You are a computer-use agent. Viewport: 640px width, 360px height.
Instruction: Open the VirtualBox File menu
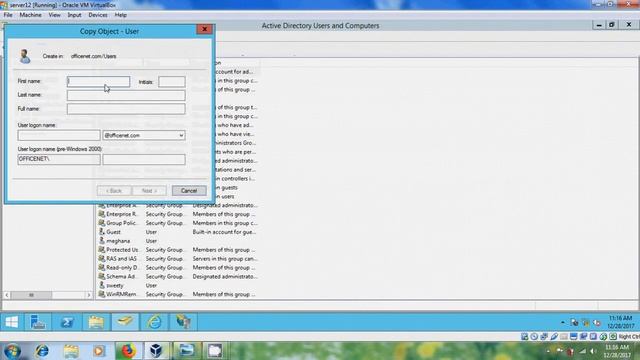click(x=8, y=15)
